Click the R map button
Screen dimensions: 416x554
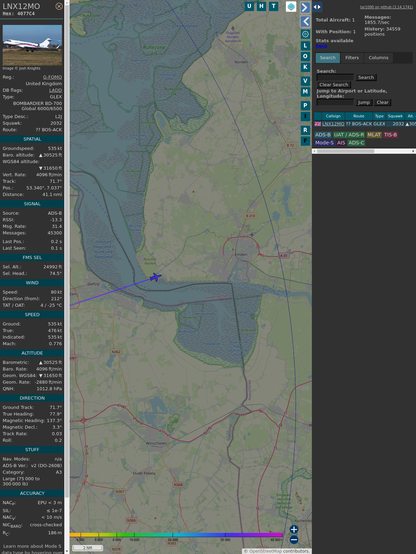(305, 130)
